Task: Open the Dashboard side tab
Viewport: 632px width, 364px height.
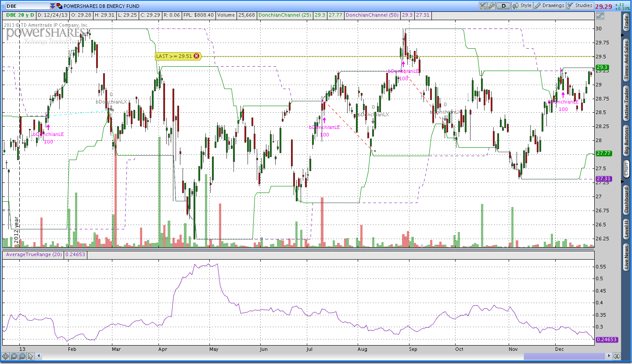Action: [x=626, y=200]
